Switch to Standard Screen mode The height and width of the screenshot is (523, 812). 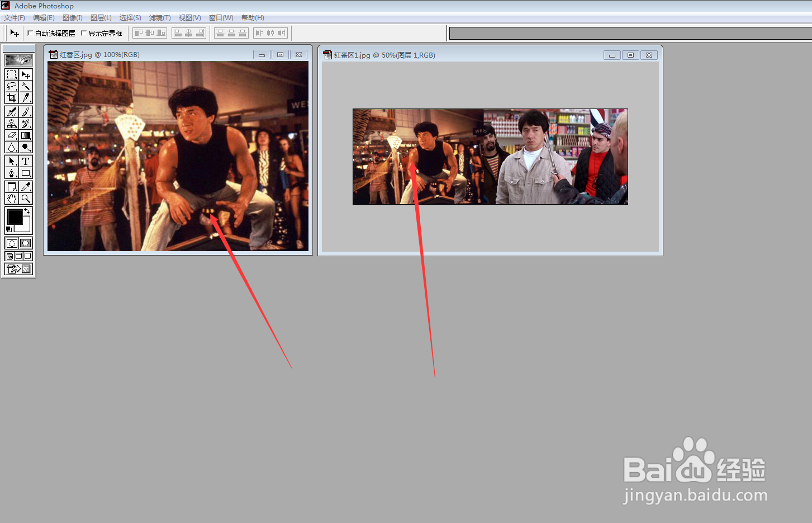10,256
